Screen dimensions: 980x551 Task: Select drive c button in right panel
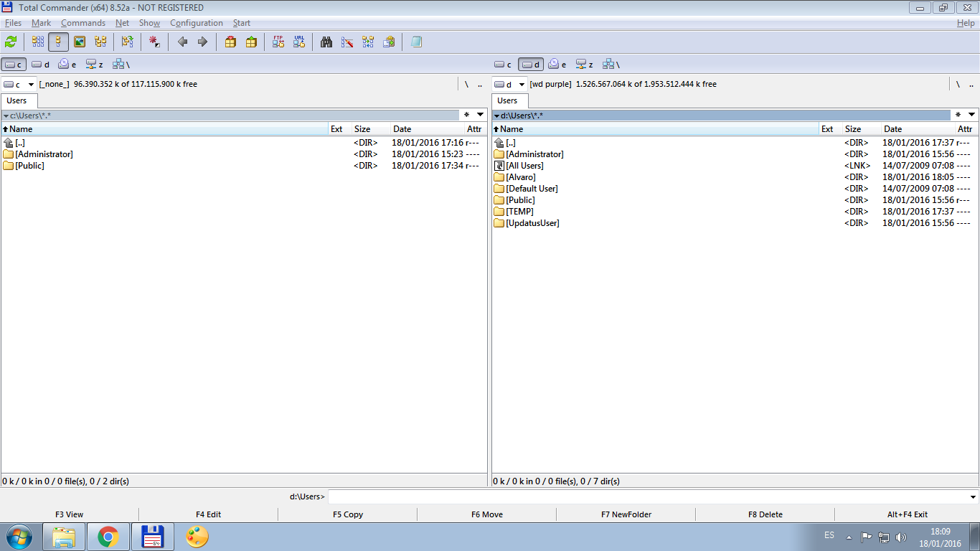pyautogui.click(x=504, y=65)
